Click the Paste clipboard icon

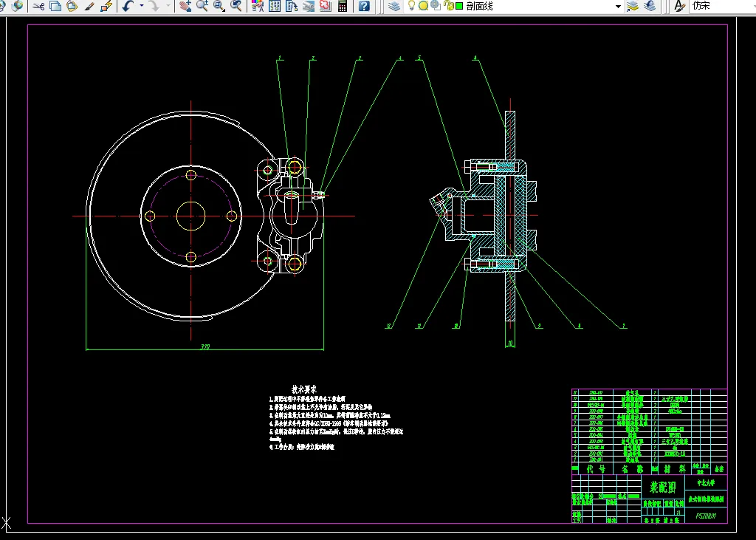coord(72,6)
